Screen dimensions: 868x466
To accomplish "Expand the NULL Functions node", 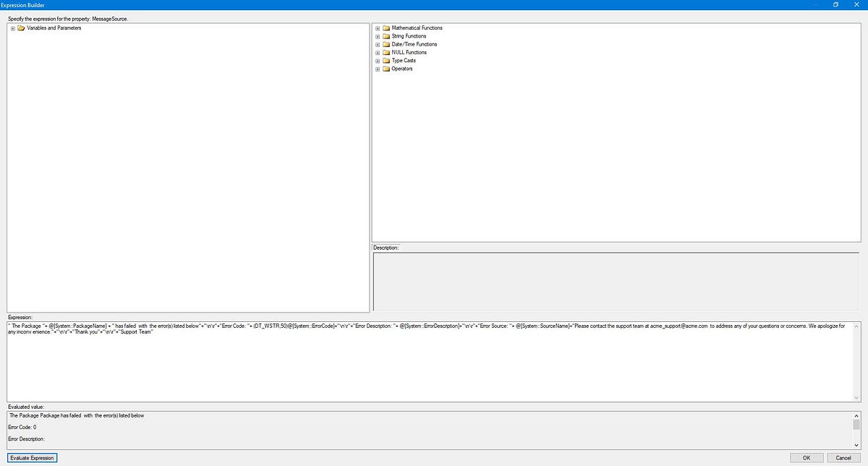I will 378,52.
